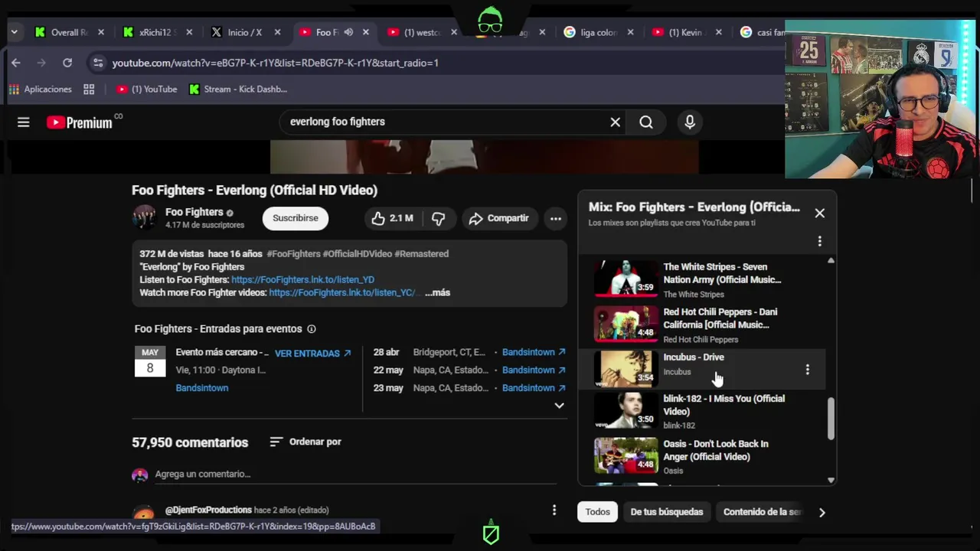Open the info icon beside Entradas para eventos
The width and height of the screenshot is (980, 551).
(312, 329)
